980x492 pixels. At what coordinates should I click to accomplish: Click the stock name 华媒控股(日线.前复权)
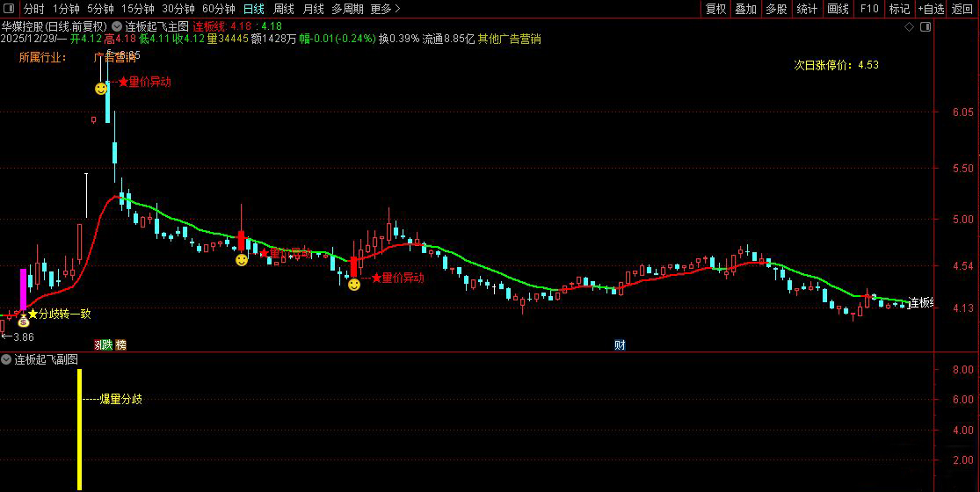[x=54, y=26]
